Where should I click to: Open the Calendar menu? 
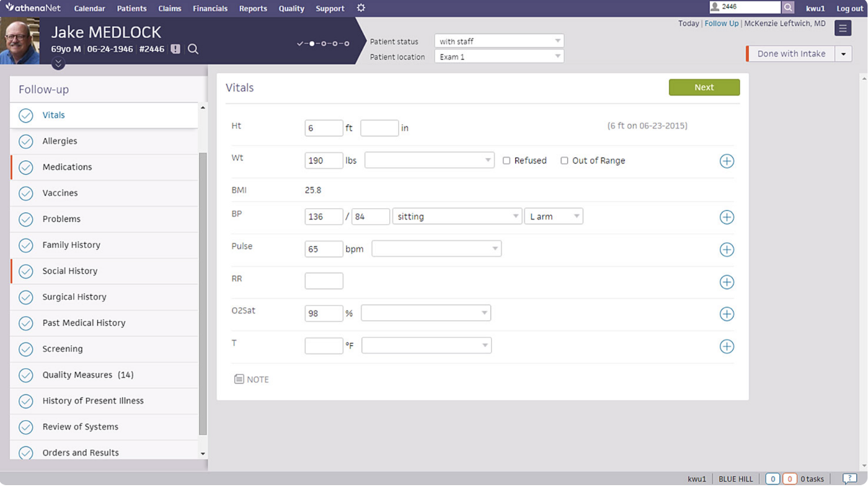[89, 9]
